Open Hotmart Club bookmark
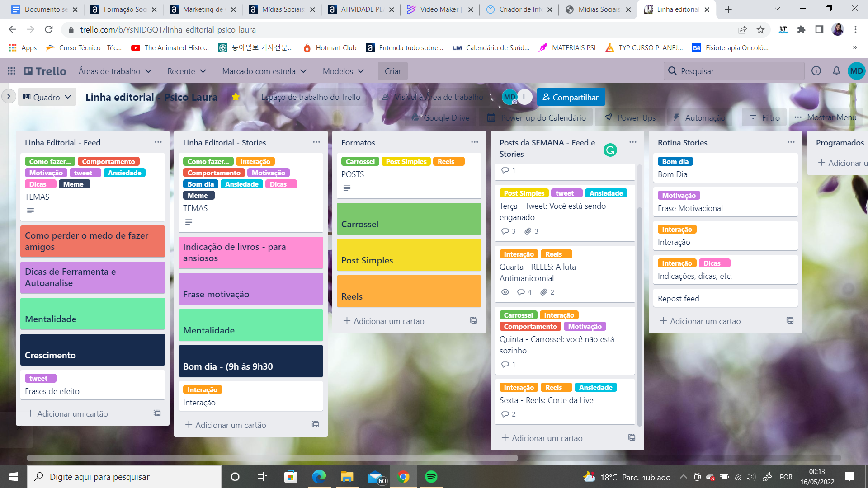 (330, 47)
